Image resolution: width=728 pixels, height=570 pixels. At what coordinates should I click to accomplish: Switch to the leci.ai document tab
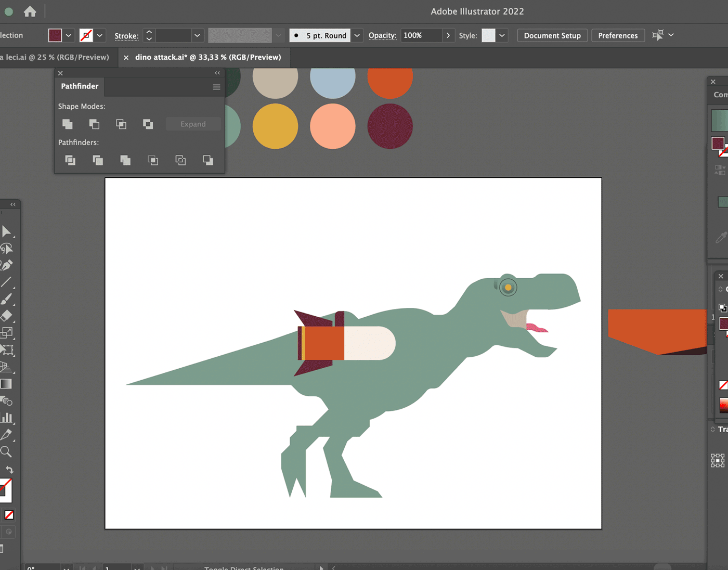click(x=55, y=57)
